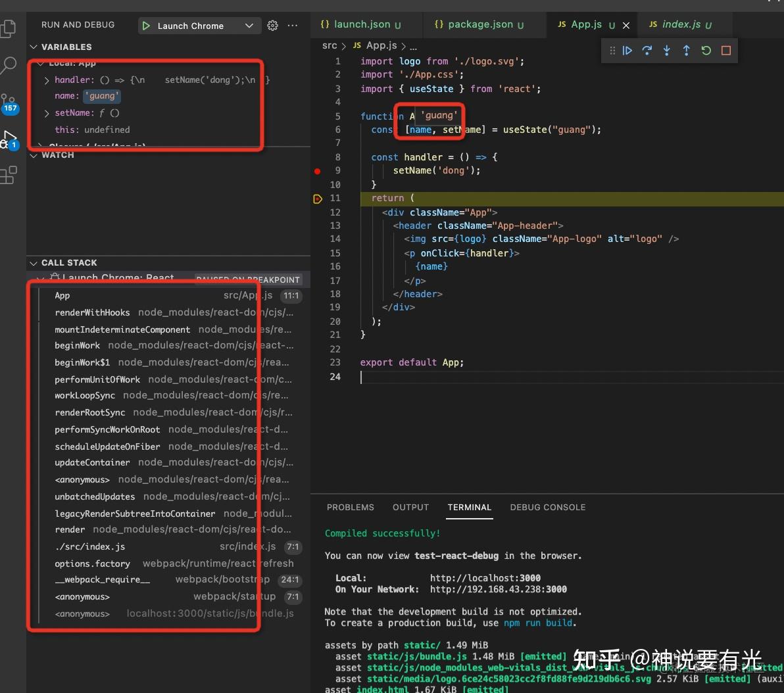Open the 192.168.43.238:3000 network link
Viewport: 784px width, 693px height.
point(499,590)
